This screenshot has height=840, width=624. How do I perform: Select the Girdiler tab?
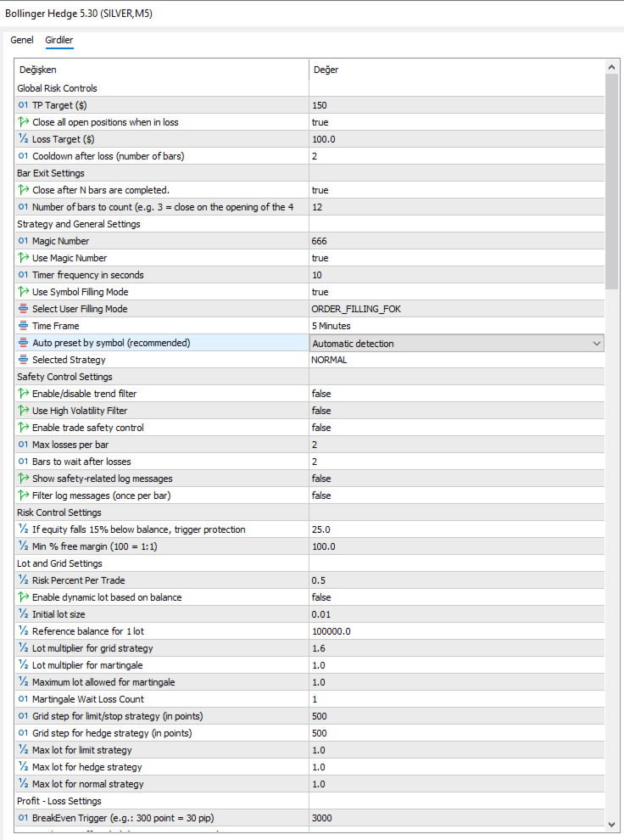click(58, 40)
